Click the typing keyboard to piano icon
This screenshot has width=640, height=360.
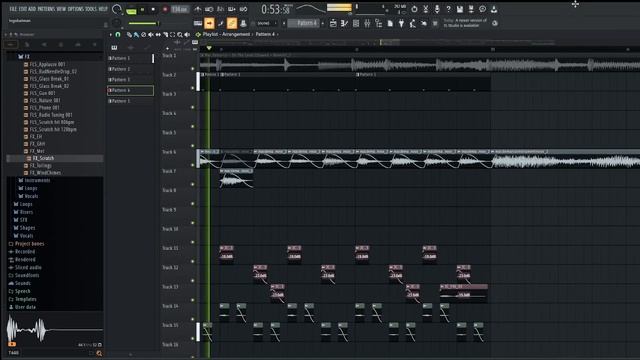pyautogui.click(x=198, y=24)
